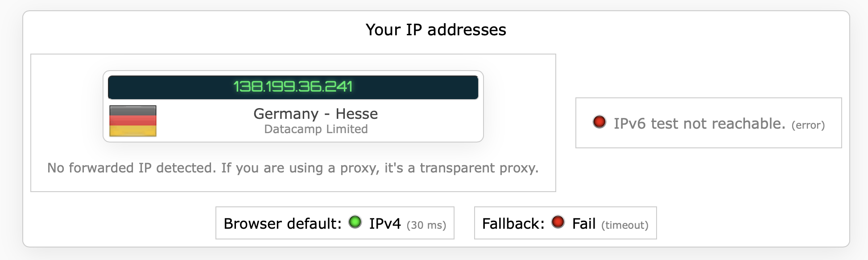Screen dimensions: 868x260
Task: Click the '(timeout)' label
Action: 624,225
